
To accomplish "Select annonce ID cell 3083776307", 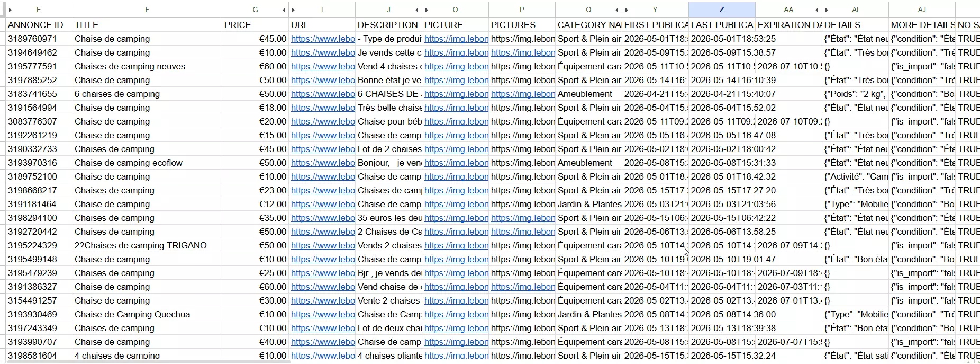I will click(x=39, y=121).
